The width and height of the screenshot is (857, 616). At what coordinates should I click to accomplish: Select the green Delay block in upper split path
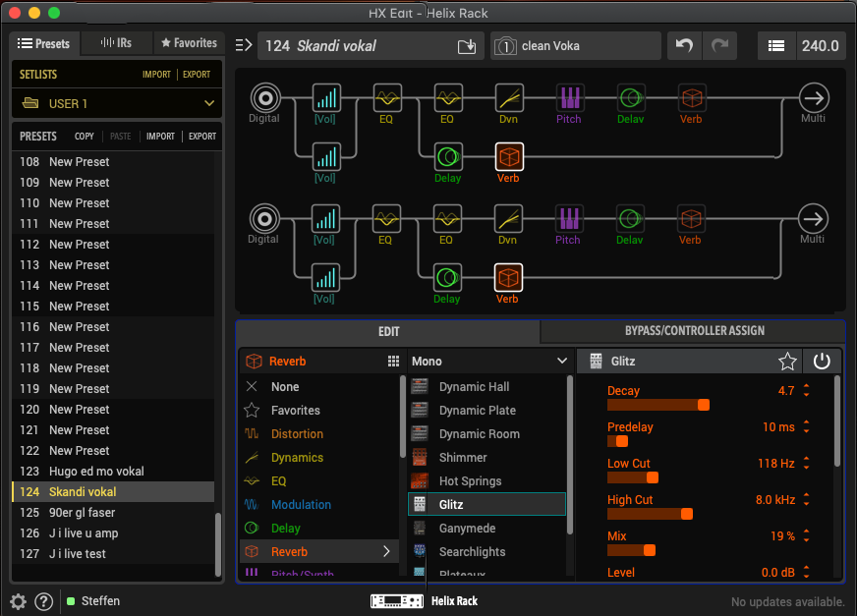[x=448, y=157]
